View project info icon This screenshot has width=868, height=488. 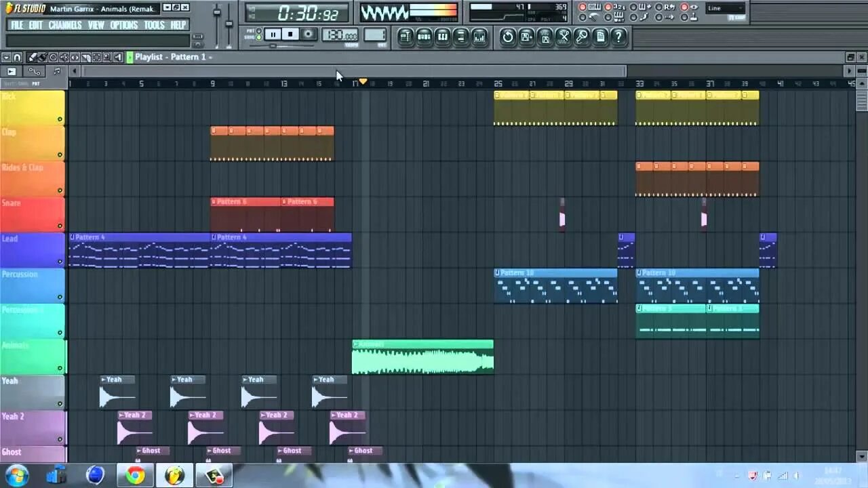[600, 37]
